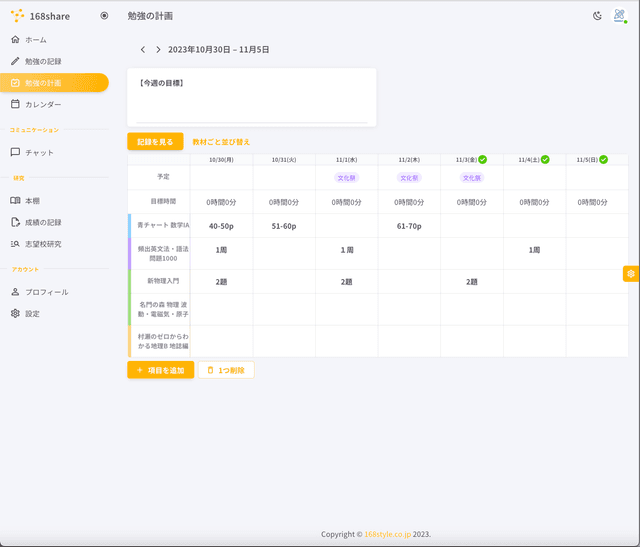Viewport: 640px width, 547px height.
Task: Open プロフィール in the sidebar
Action: tap(55, 292)
